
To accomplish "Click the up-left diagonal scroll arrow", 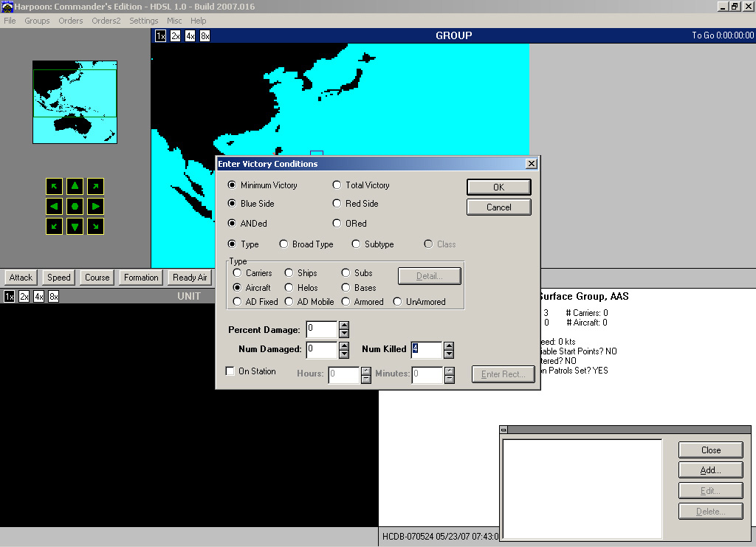I will click(x=55, y=186).
